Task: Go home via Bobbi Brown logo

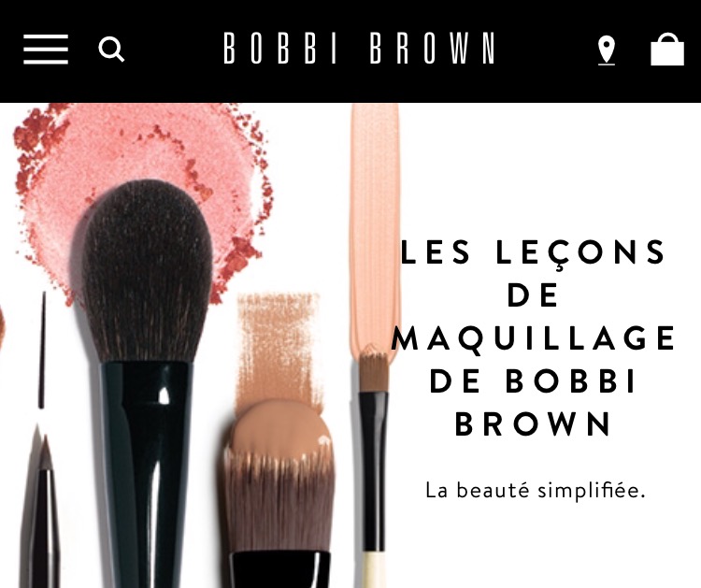Action: pyautogui.click(x=359, y=48)
